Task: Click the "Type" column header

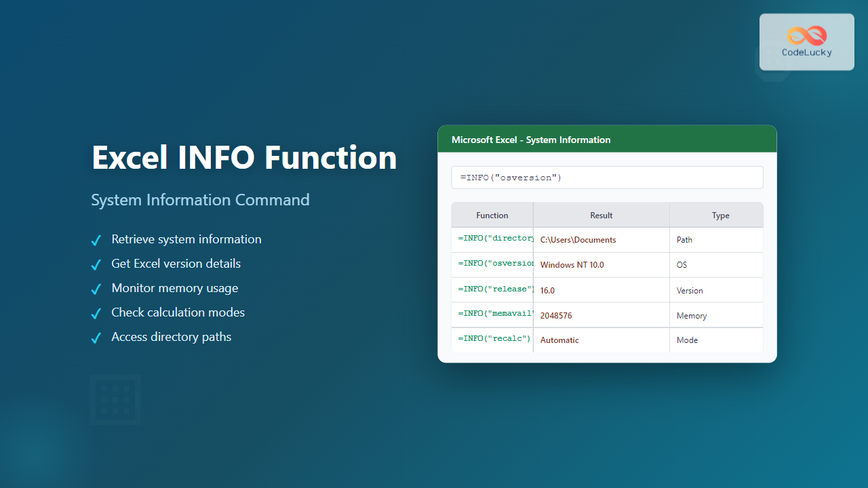Action: (x=720, y=215)
